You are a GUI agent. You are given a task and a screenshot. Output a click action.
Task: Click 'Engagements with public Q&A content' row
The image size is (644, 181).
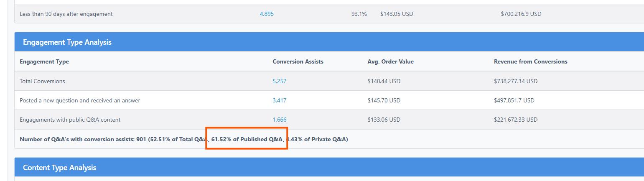pyautogui.click(x=70, y=120)
